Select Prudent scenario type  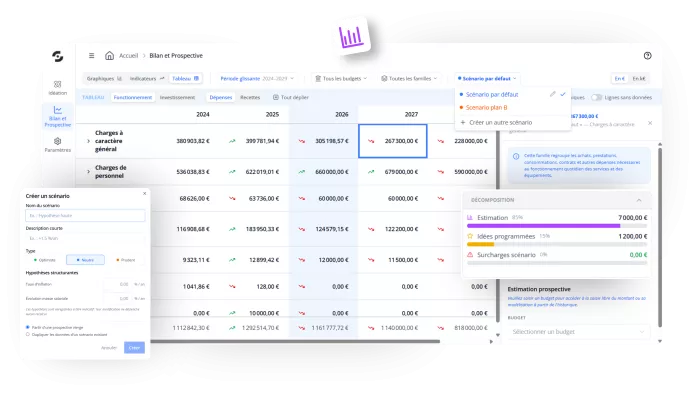point(125,260)
